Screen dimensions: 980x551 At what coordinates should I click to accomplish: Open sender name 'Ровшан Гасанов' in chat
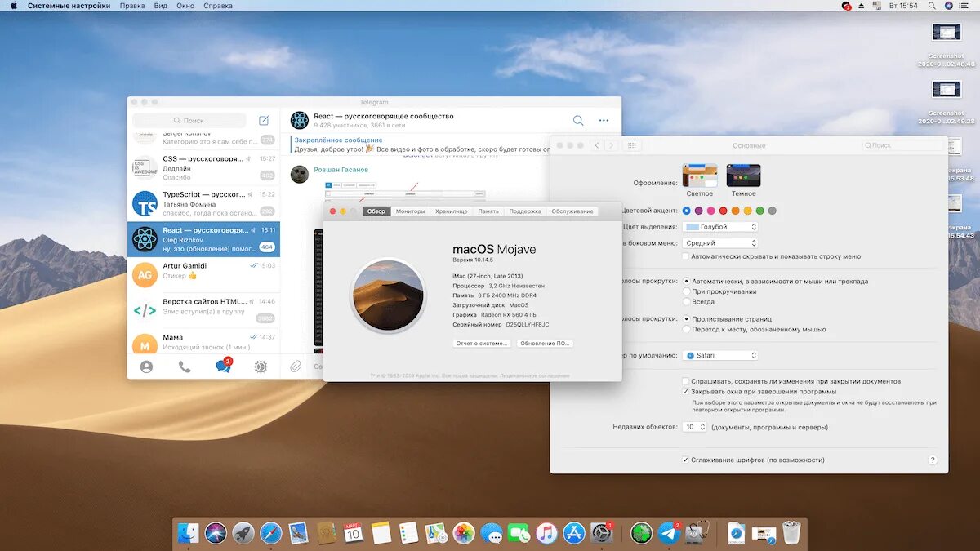tap(341, 170)
